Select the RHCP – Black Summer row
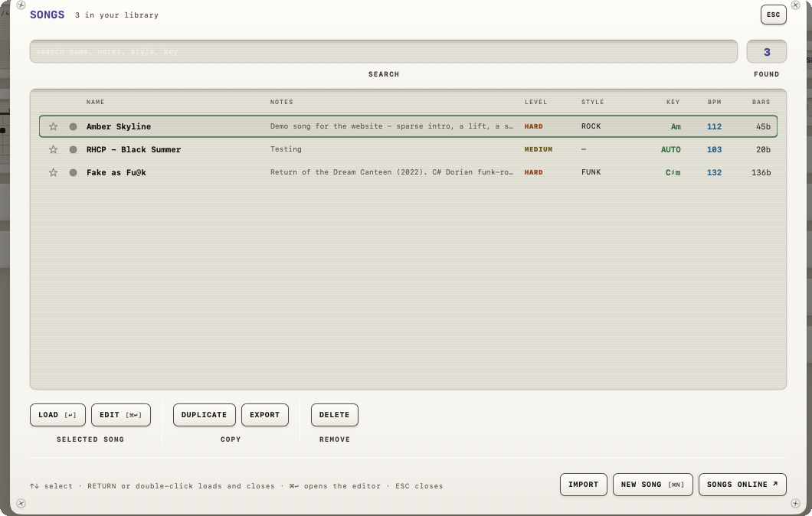 tap(408, 149)
